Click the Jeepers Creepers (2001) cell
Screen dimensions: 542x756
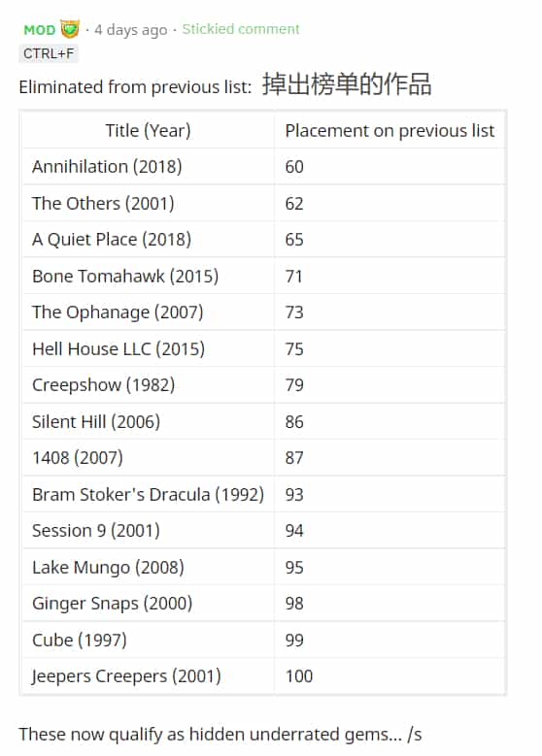149,676
